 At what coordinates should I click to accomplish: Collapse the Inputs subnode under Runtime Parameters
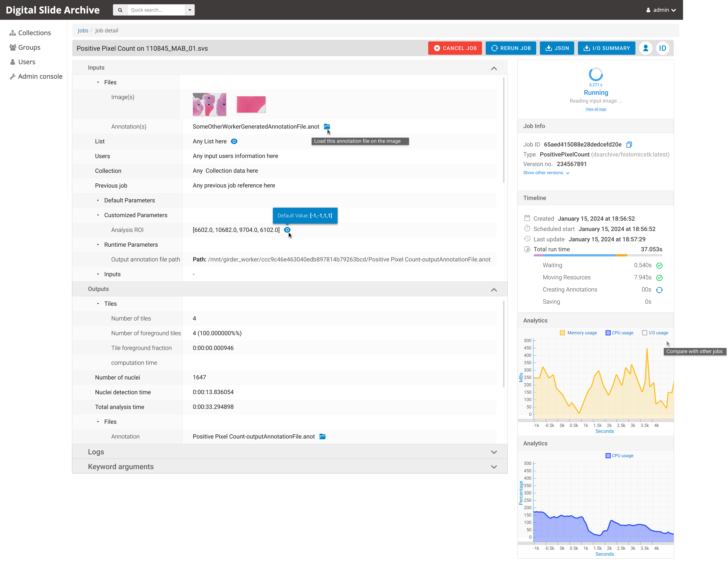coord(98,274)
